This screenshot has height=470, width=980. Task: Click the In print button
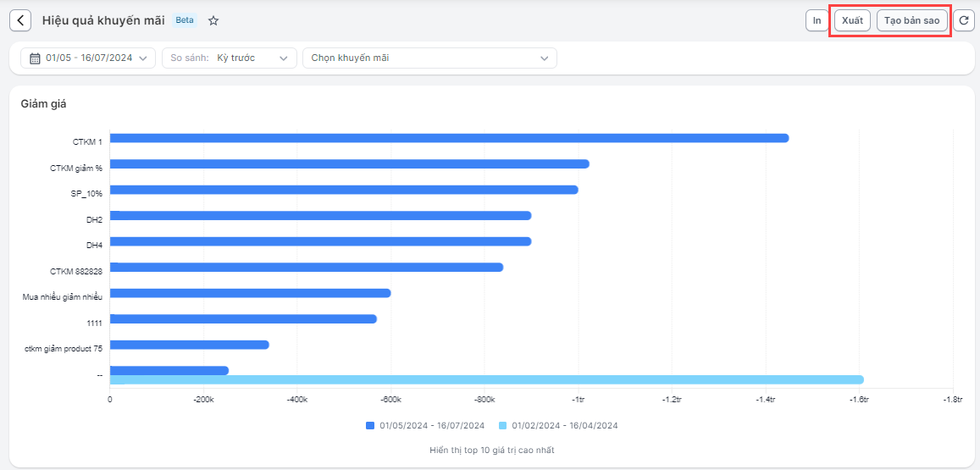817,20
